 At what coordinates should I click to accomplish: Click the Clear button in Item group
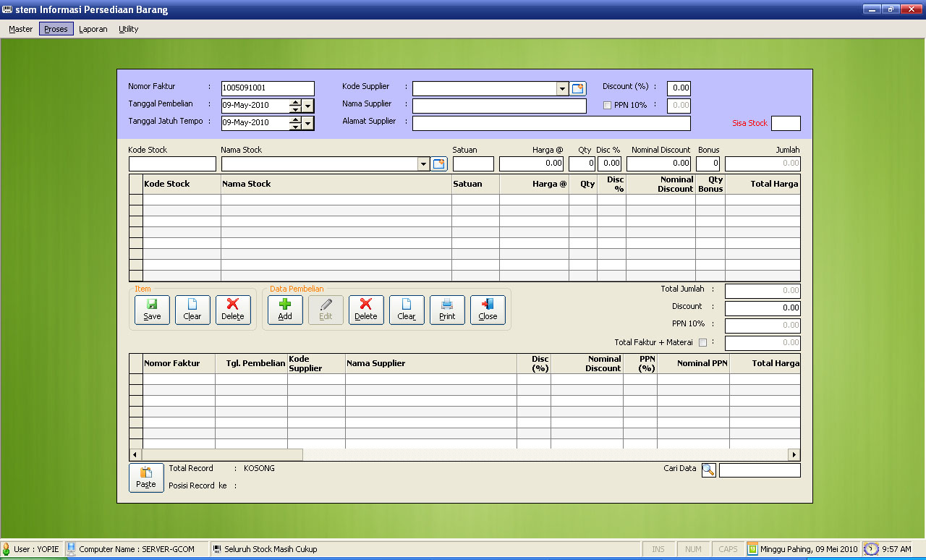192,310
